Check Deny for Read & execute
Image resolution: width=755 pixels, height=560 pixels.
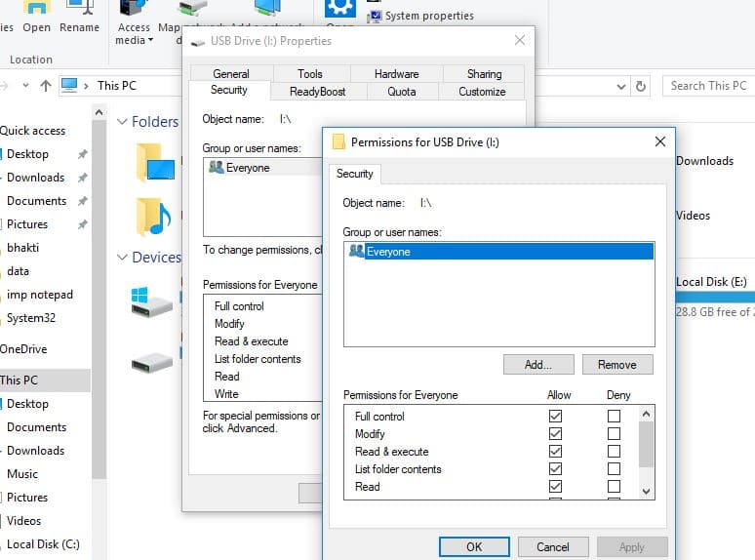(614, 451)
